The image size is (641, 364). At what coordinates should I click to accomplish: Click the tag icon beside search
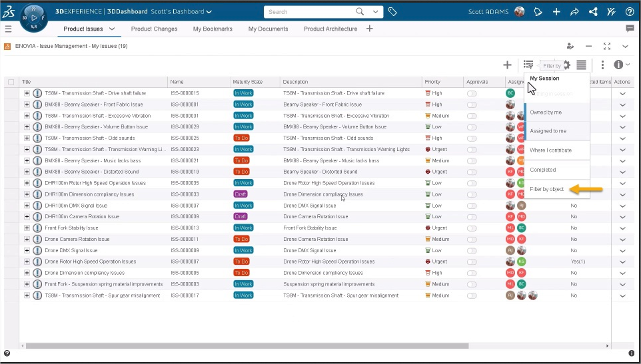point(393,11)
